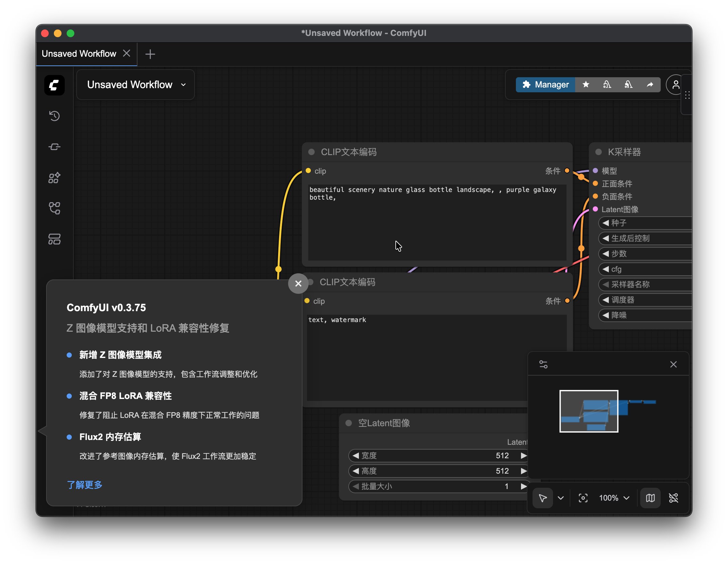Click the share arrow icon in toolbar
Screen dimensions: 728x564
click(650, 85)
